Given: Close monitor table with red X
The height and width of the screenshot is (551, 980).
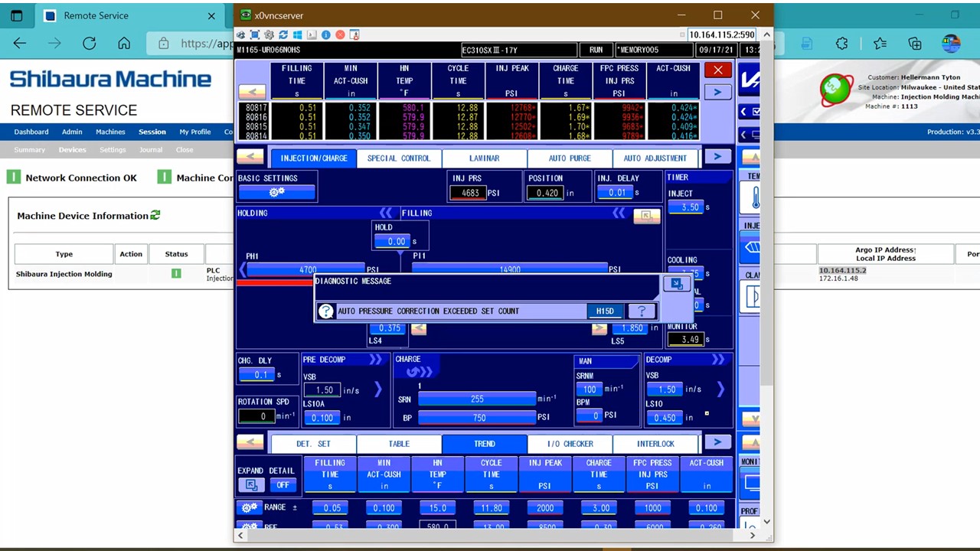Looking at the screenshot, I should [717, 70].
